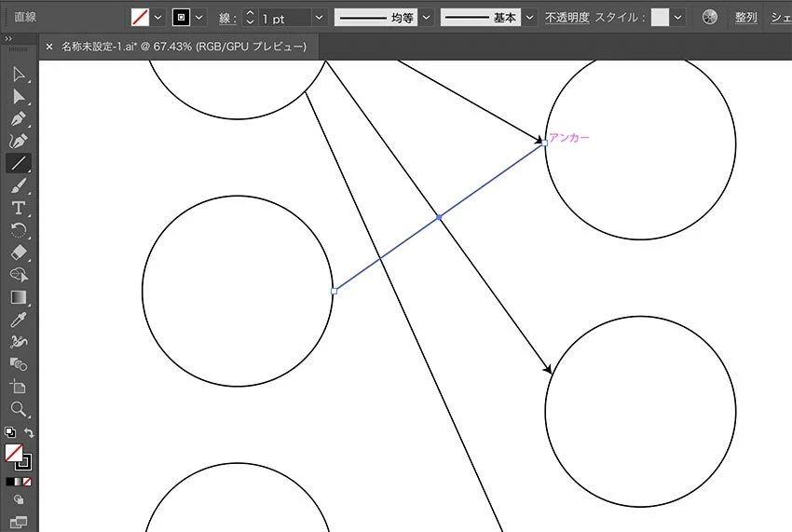792x532 pixels.
Task: Click the highlighted アンカー anchor point
Action: pyautogui.click(x=544, y=143)
